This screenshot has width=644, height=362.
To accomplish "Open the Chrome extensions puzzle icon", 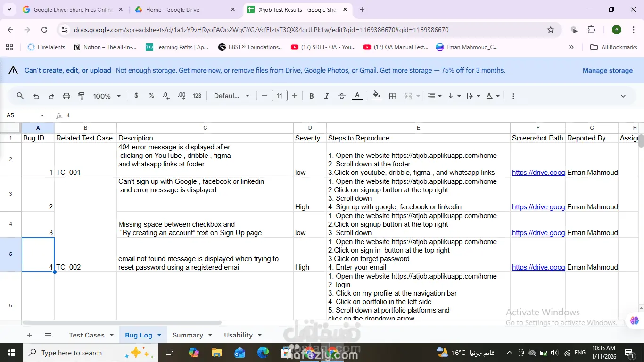I will 591,30.
